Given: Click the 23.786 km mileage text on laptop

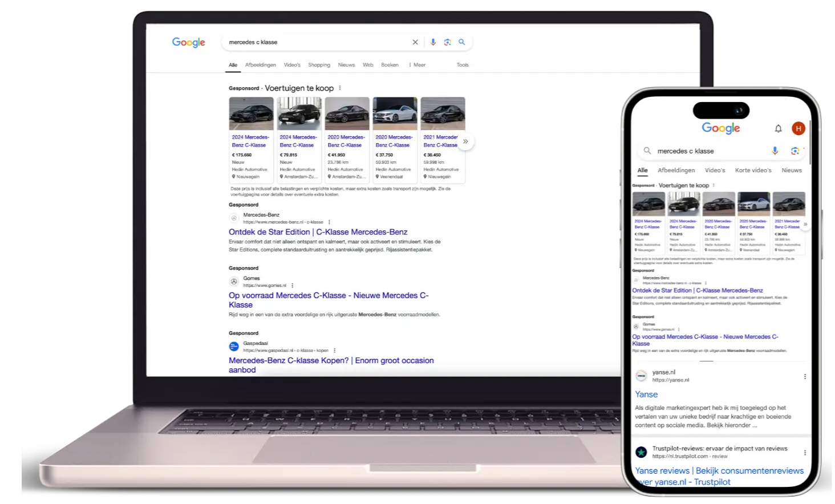Looking at the screenshot, I should (338, 162).
